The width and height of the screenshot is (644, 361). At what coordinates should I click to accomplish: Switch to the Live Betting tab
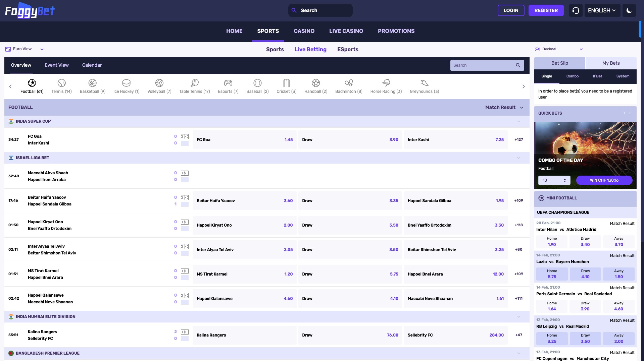pyautogui.click(x=310, y=49)
